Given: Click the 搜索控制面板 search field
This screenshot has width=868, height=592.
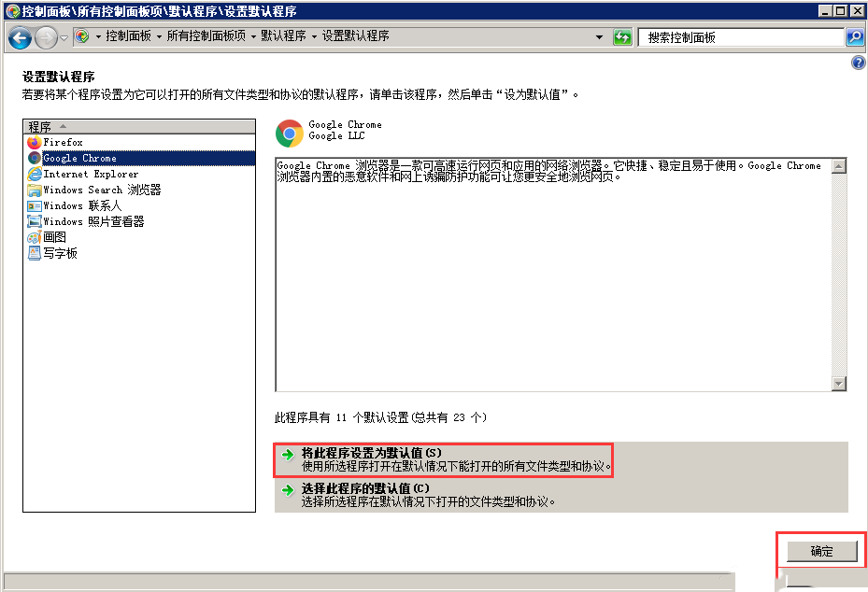Looking at the screenshot, I should click(x=741, y=37).
